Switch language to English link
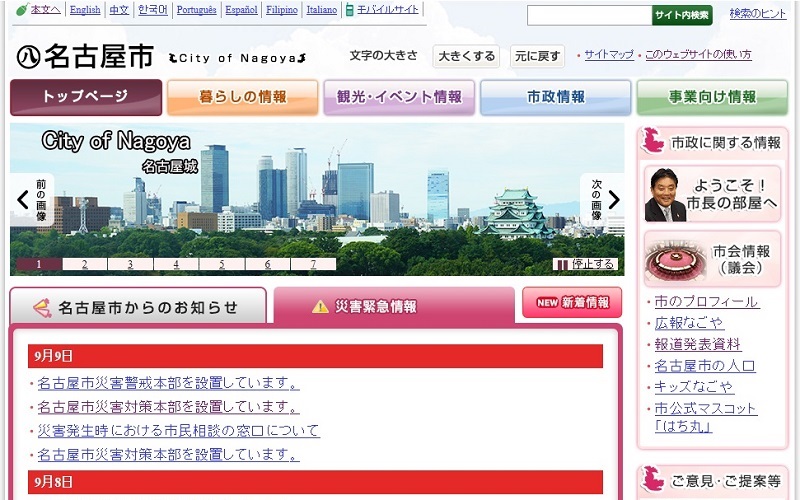The width and height of the screenshot is (800, 500). [x=85, y=10]
